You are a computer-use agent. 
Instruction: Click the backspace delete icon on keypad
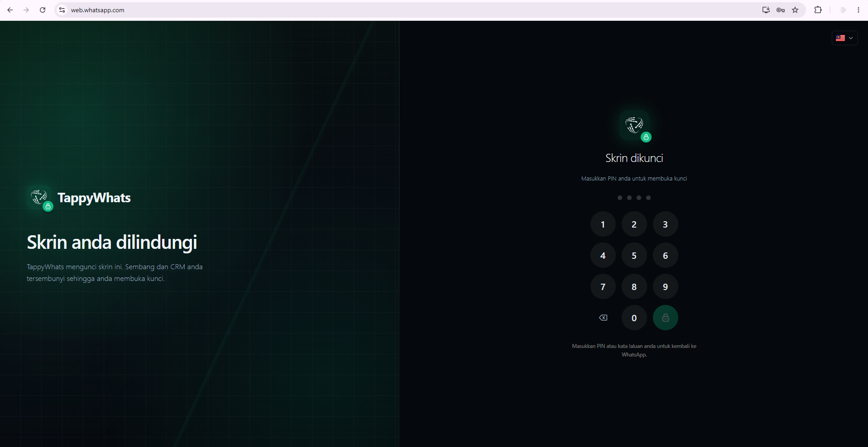(x=603, y=318)
